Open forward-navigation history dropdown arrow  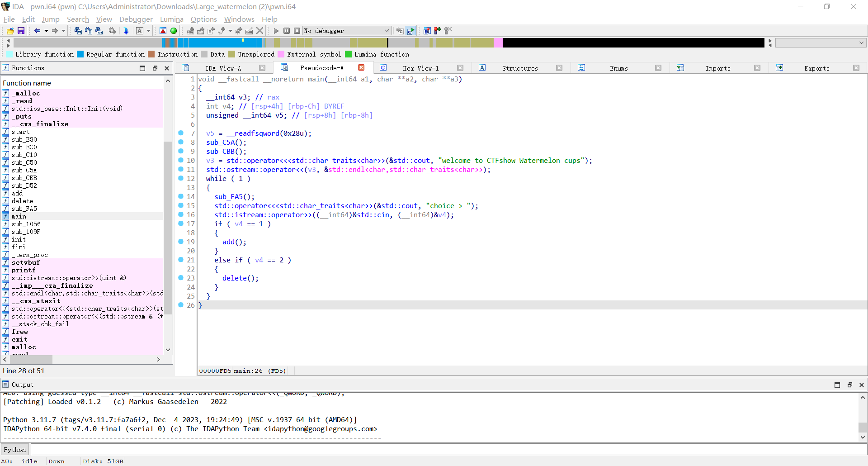pyautogui.click(x=63, y=31)
